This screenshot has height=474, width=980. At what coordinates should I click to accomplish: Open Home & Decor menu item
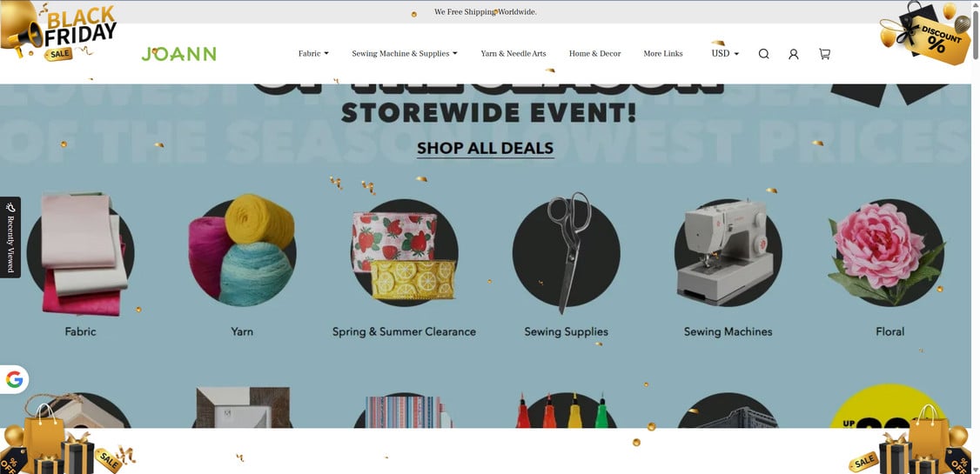(x=595, y=54)
